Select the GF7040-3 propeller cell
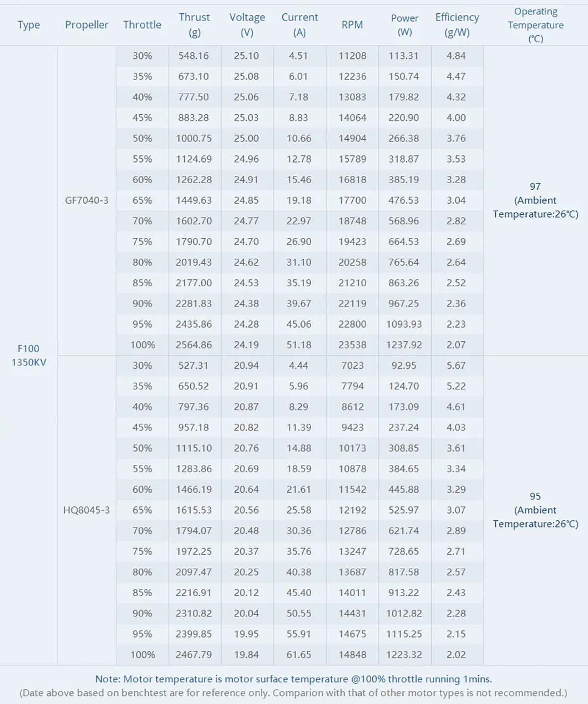Viewport: 588px width, 704px height. [x=87, y=200]
